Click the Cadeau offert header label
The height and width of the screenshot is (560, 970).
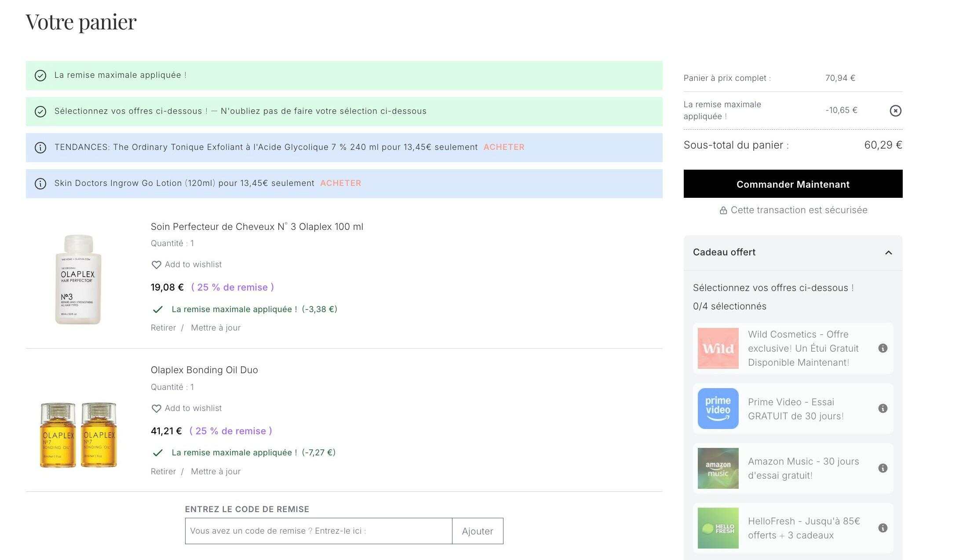coord(724,252)
